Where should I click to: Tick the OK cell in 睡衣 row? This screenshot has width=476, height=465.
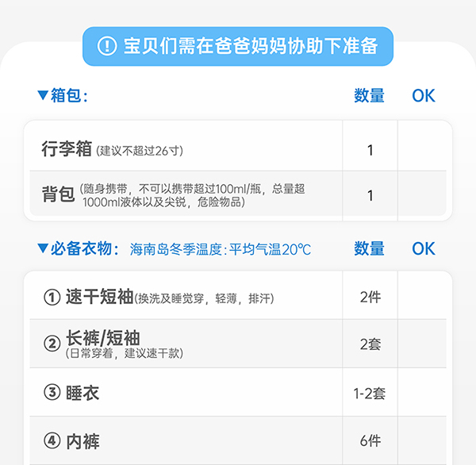pyautogui.click(x=424, y=392)
